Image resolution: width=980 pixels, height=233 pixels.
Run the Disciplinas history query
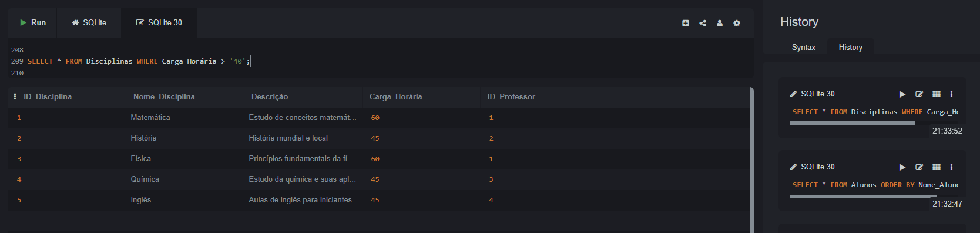coord(902,94)
